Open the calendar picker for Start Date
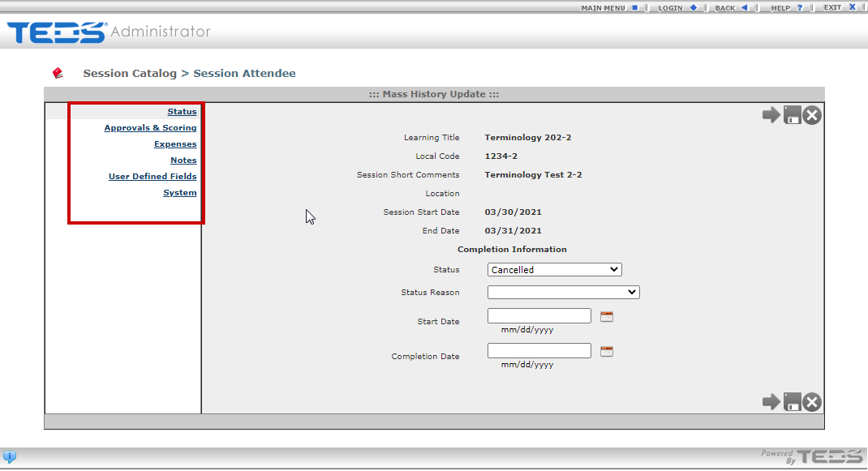Screen dimensions: 868x471 tap(607, 316)
